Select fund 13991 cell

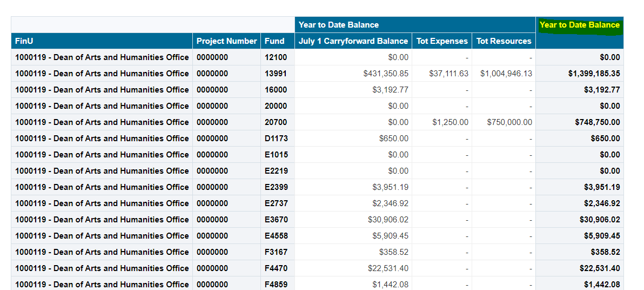[276, 74]
